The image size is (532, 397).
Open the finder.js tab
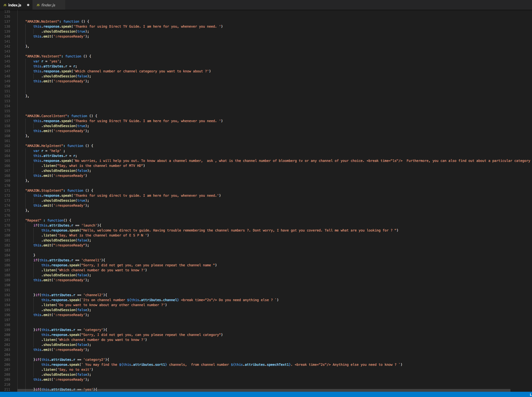pos(48,5)
